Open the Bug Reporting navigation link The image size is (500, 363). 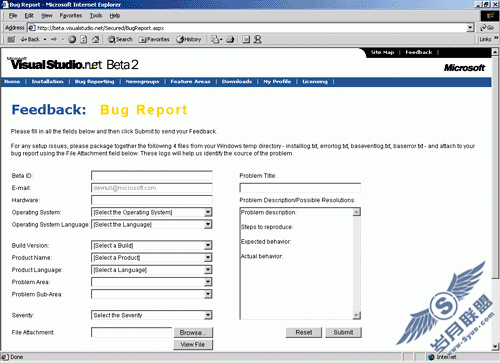click(x=94, y=82)
